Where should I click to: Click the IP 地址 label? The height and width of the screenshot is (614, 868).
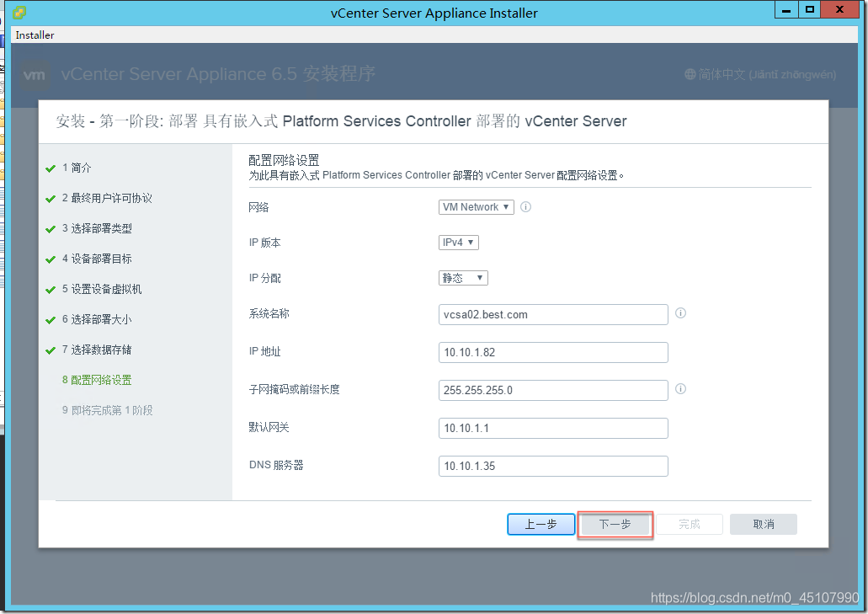(x=265, y=351)
